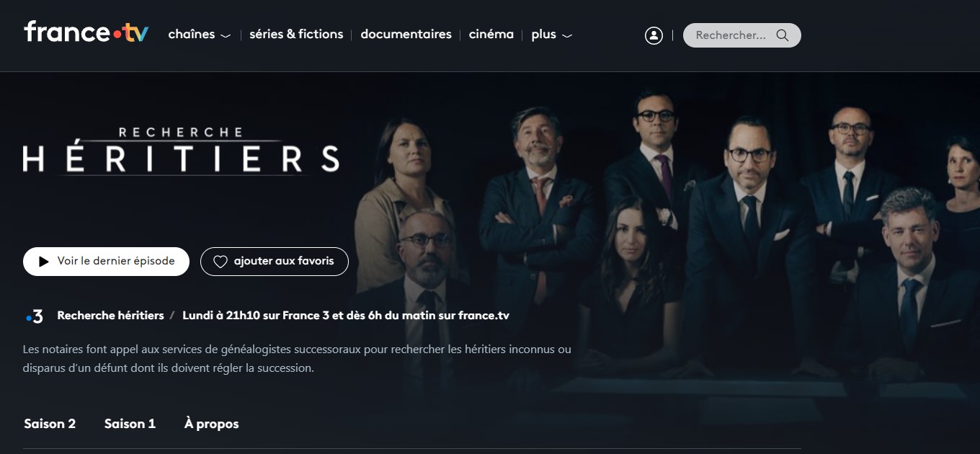Click Voir le dernier épisode button
This screenshot has height=454, width=980.
(x=106, y=262)
